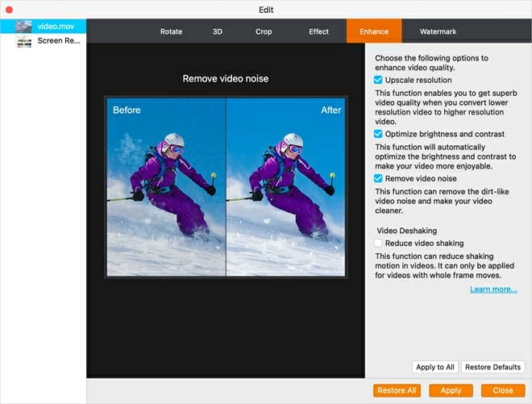Viewport: 532px width, 404px height.
Task: Select the Enhance tab
Action: tap(374, 32)
